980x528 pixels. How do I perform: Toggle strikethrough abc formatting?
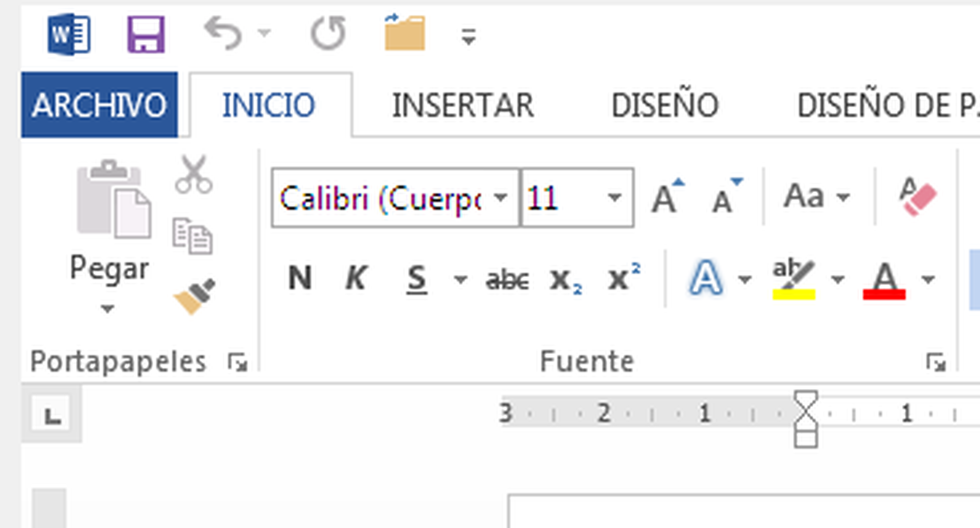pos(508,280)
